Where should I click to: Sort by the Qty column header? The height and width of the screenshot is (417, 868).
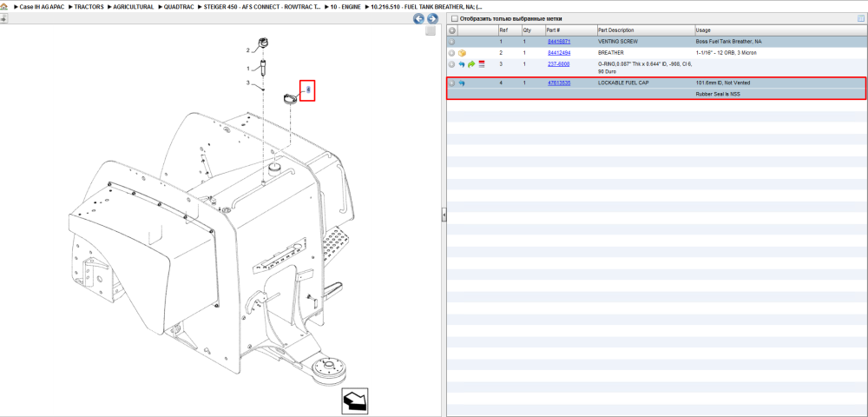click(532, 30)
